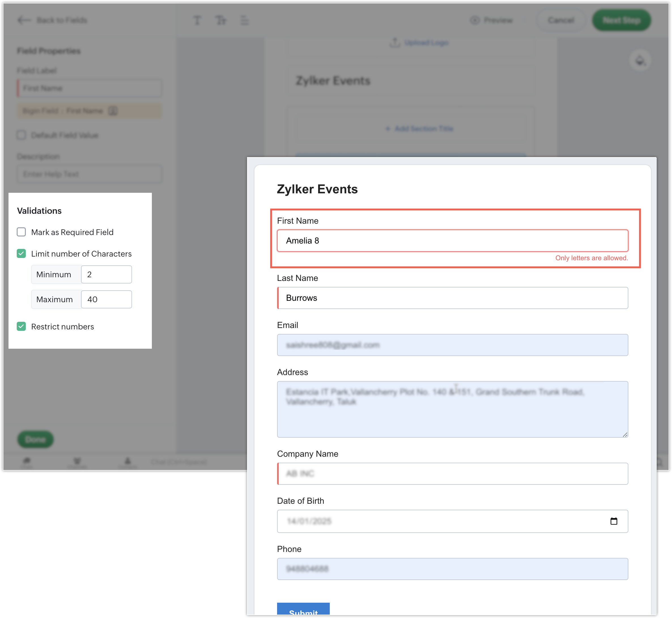Click the text alignment icon

click(x=244, y=20)
